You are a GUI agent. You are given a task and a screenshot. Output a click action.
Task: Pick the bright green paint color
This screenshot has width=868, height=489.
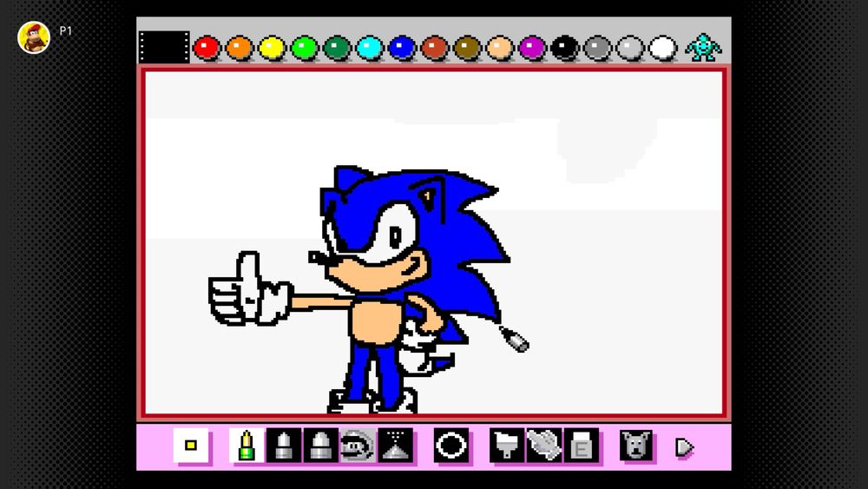tap(305, 48)
